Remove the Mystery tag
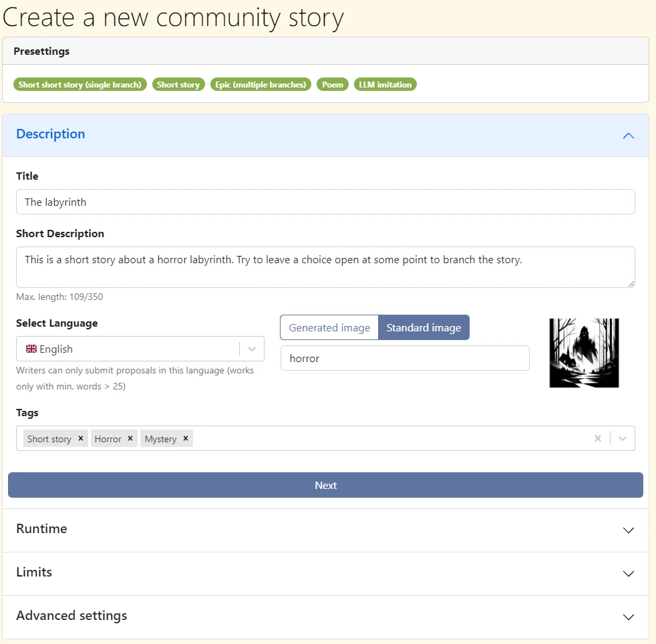The image size is (656, 644). [x=185, y=438]
